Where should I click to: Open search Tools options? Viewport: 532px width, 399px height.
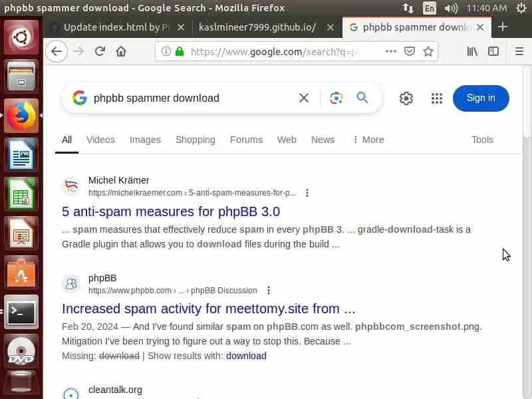click(x=482, y=140)
